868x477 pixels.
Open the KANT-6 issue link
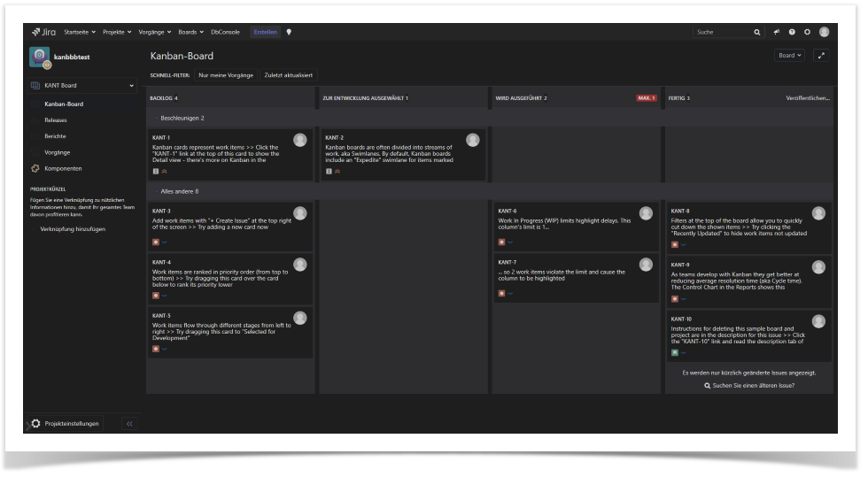point(507,211)
